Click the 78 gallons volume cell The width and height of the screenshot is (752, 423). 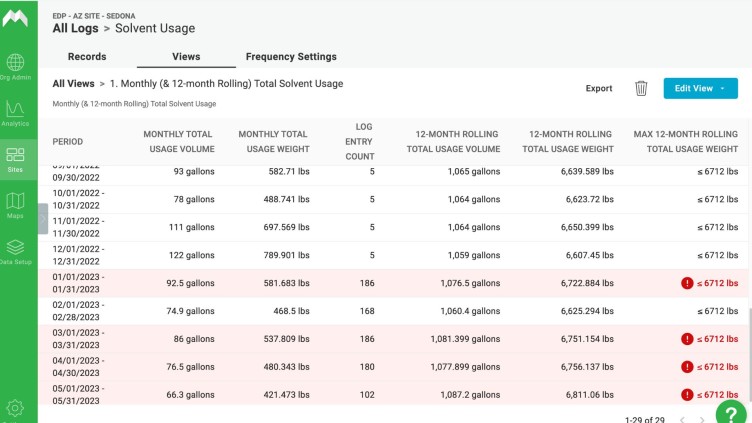194,199
